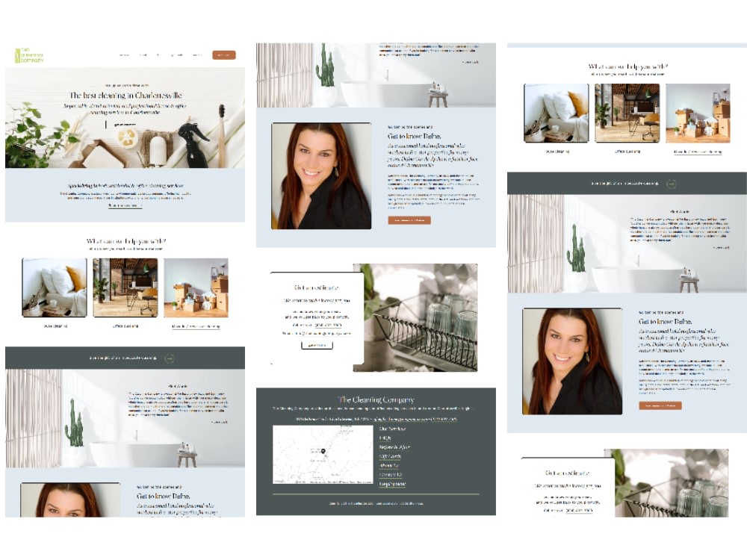Viewport: 747px width, 560px height.
Task: Select the "Get an estimate" heading in the right page
Action: 568,473
